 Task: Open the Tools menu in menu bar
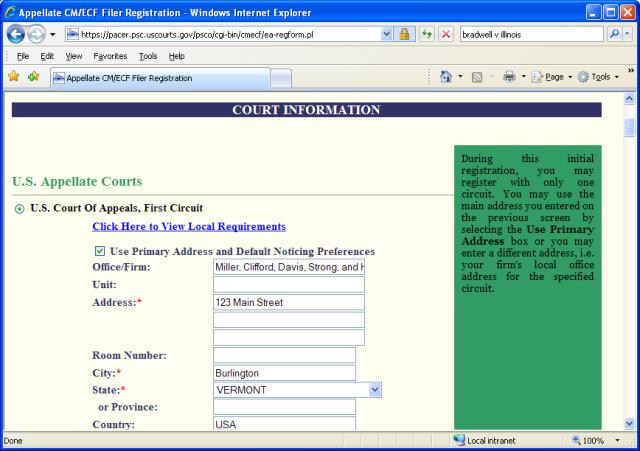[148, 56]
